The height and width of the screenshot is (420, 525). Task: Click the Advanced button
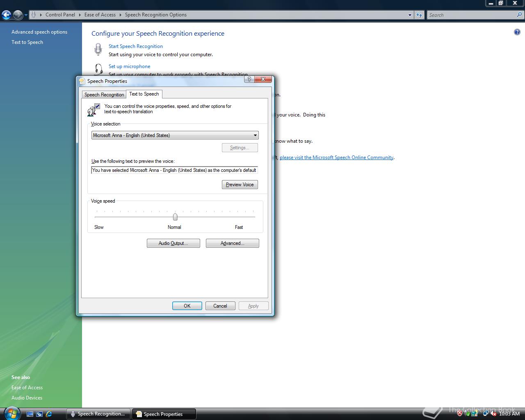tap(233, 243)
